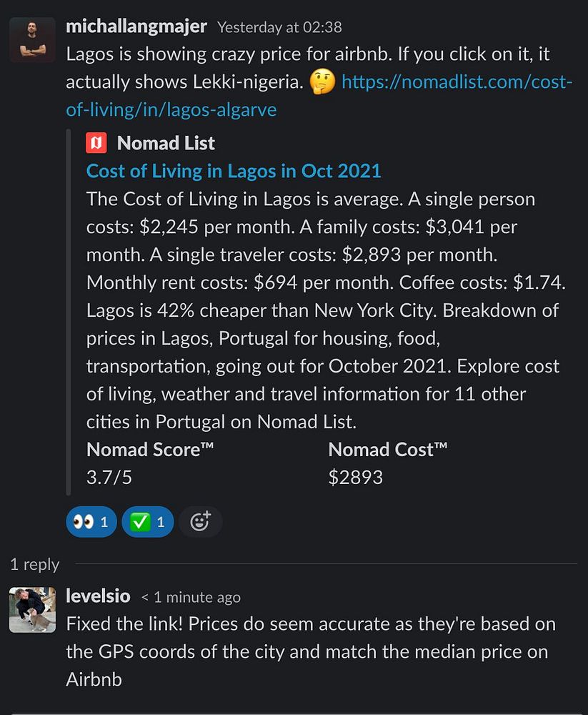
Task: Click the thinking face emoji
Action: (322, 82)
